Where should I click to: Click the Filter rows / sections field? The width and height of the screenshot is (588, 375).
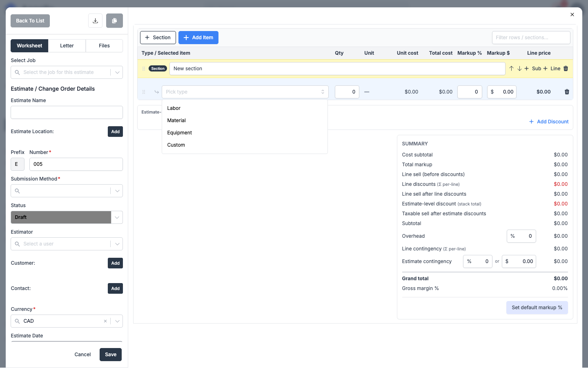(531, 38)
